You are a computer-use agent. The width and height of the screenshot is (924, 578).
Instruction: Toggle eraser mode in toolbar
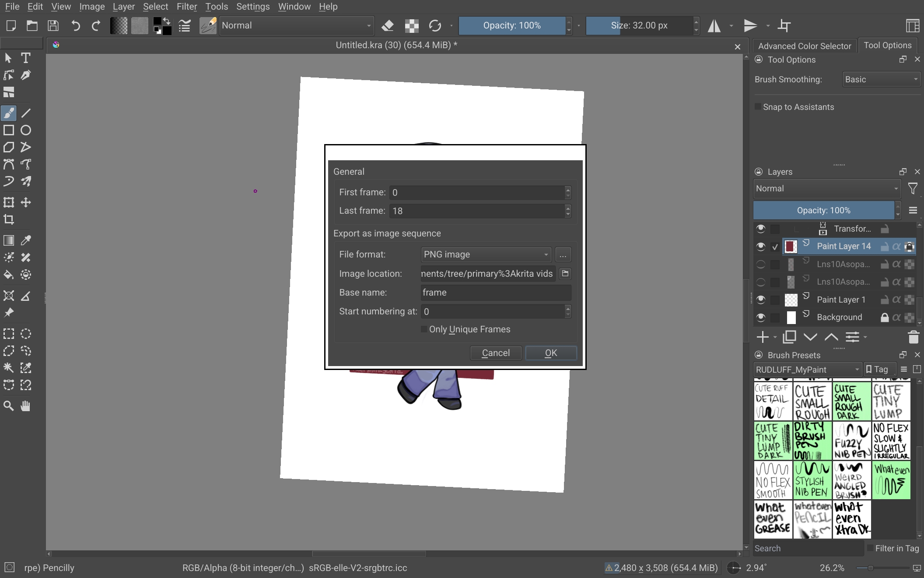[x=388, y=25]
